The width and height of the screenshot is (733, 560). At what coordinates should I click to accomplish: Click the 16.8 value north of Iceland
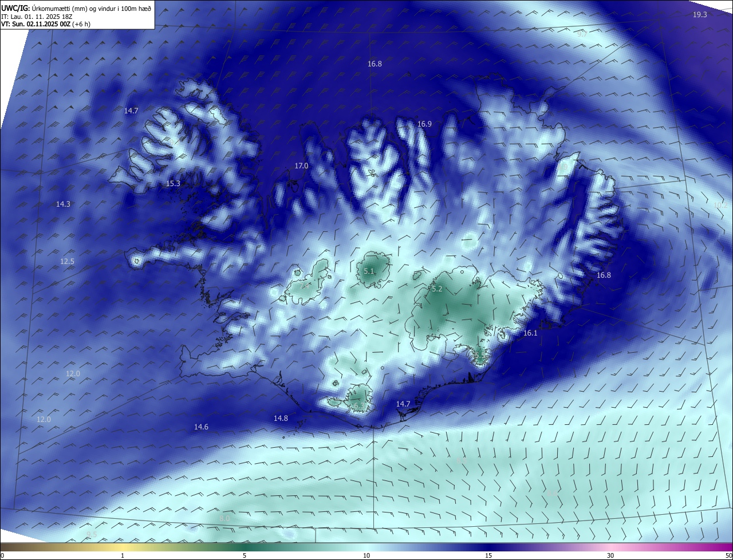pos(375,64)
